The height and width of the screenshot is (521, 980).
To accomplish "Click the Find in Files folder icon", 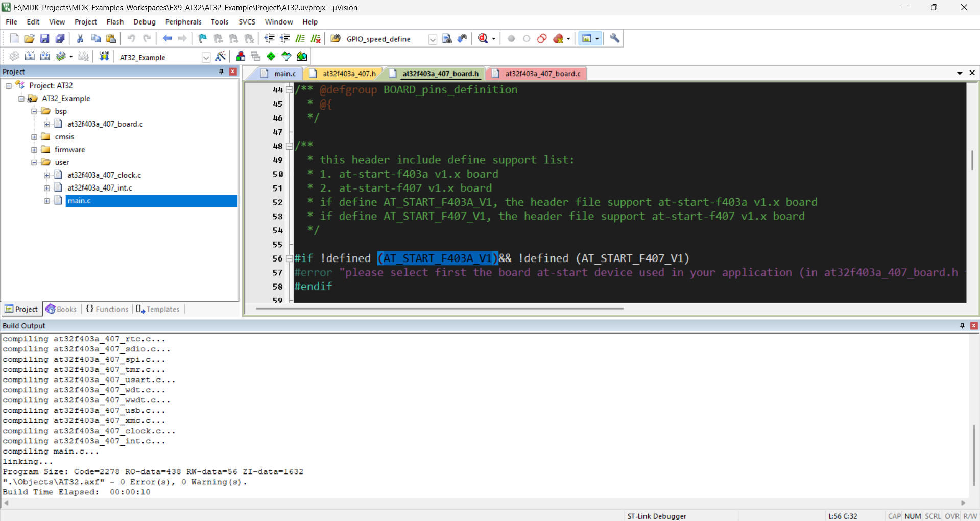I will click(x=336, y=38).
